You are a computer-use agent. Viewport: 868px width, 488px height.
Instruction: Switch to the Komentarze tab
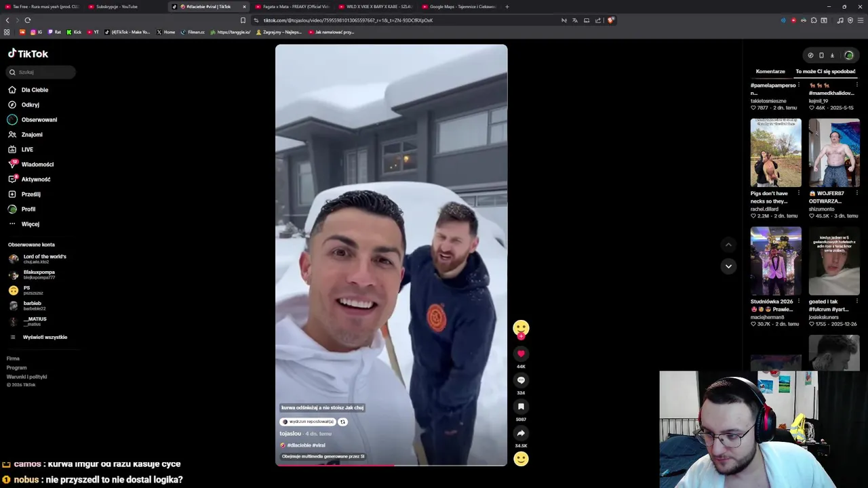tap(770, 71)
